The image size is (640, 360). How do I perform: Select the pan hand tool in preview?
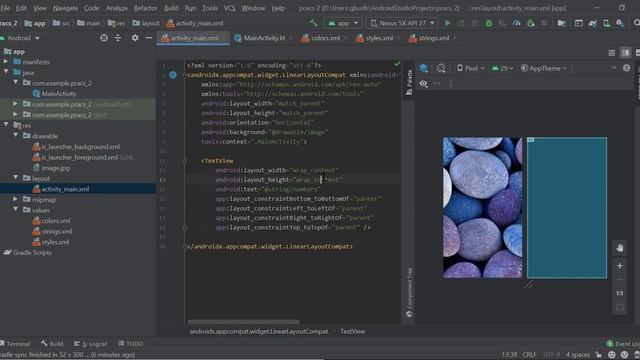[x=620, y=248]
